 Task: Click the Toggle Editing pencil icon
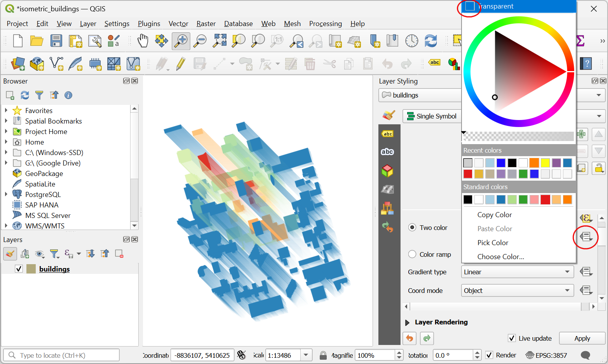pos(180,64)
